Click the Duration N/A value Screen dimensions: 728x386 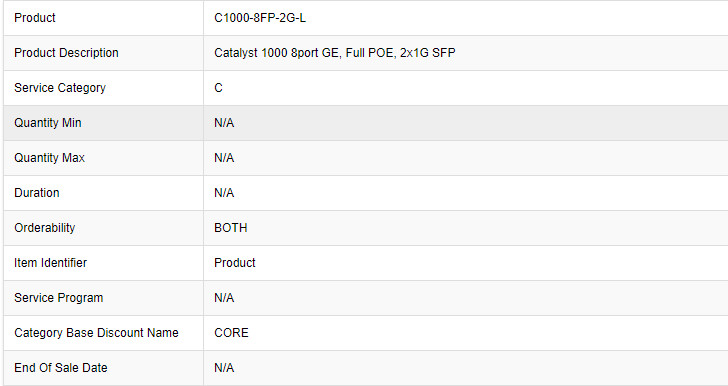tap(224, 193)
